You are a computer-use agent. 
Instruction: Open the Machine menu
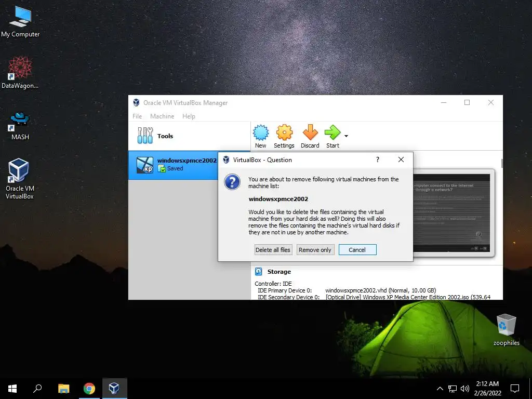(x=162, y=116)
